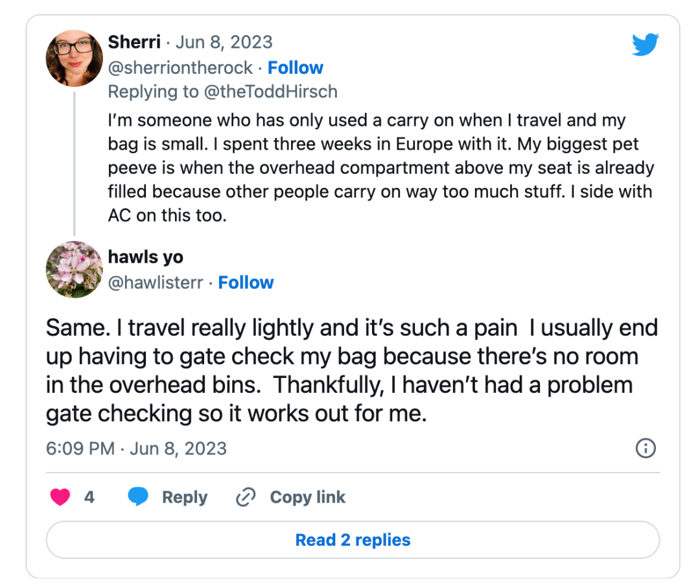
Task: Click the @sherriontherock handle
Action: 180,68
